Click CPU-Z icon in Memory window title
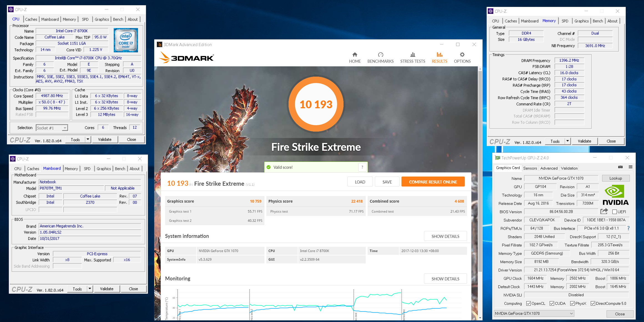The image size is (644, 322). (x=491, y=11)
